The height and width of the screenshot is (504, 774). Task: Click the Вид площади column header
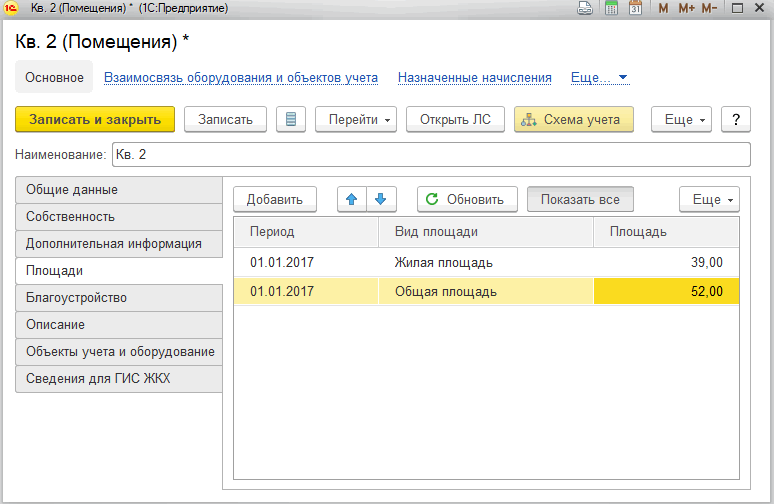[486, 232]
